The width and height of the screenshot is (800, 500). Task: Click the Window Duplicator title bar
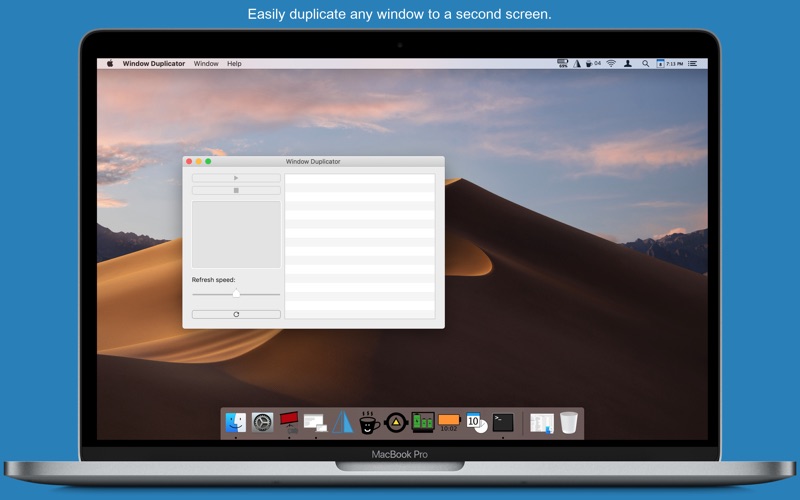(x=313, y=161)
